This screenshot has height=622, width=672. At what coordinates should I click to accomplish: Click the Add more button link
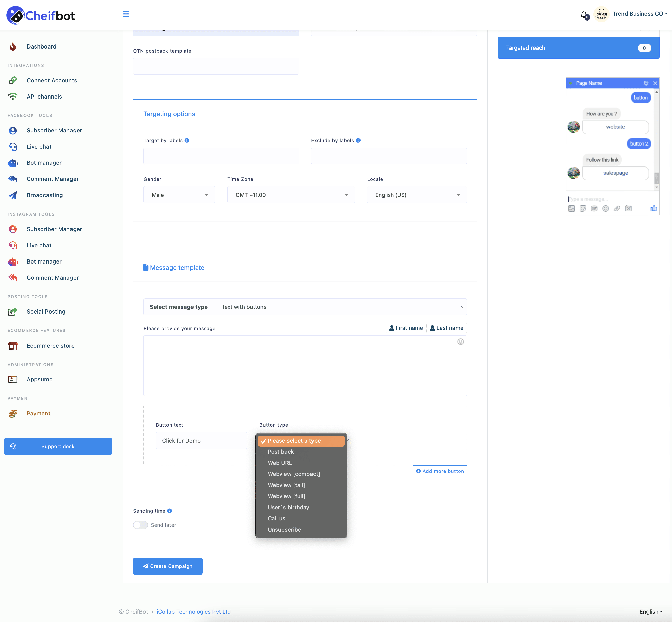(x=440, y=471)
